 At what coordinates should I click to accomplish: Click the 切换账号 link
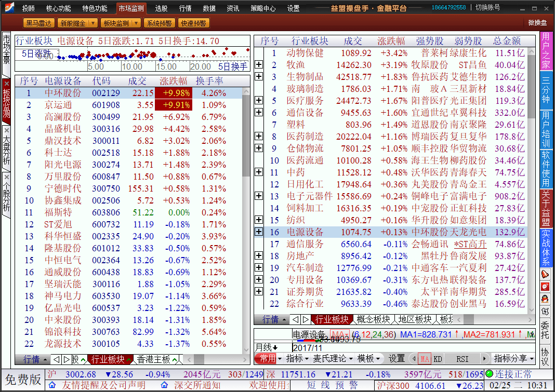tap(488, 7)
